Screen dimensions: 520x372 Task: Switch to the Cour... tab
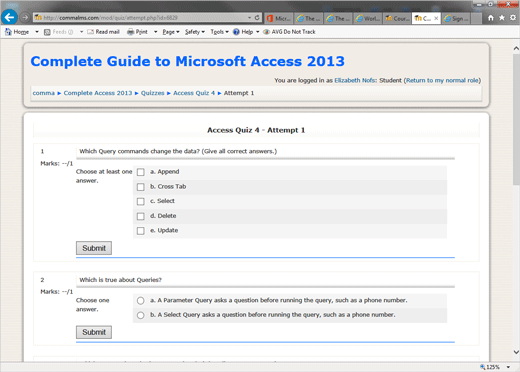pos(397,18)
